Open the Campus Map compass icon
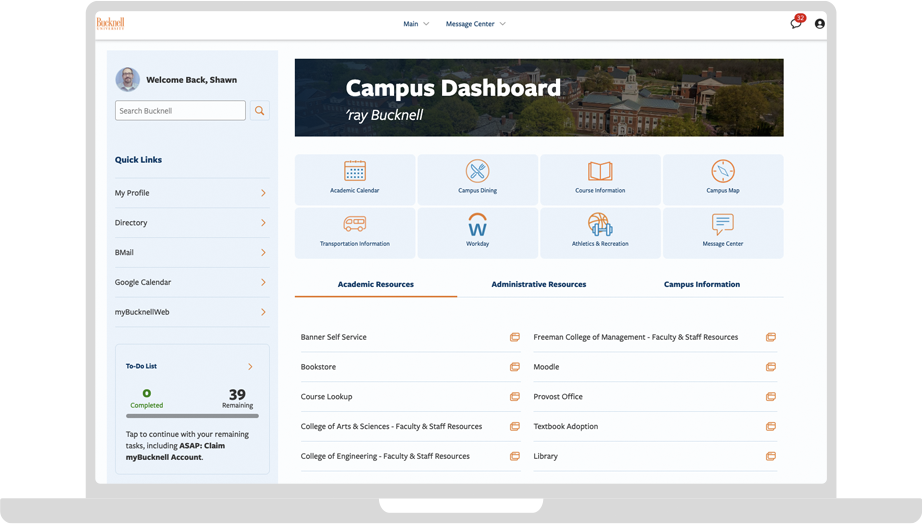The width and height of the screenshot is (923, 524). click(x=722, y=171)
